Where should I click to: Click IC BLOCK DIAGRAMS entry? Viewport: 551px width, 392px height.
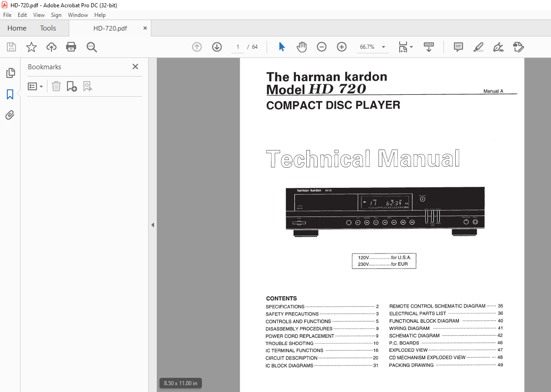322,366
